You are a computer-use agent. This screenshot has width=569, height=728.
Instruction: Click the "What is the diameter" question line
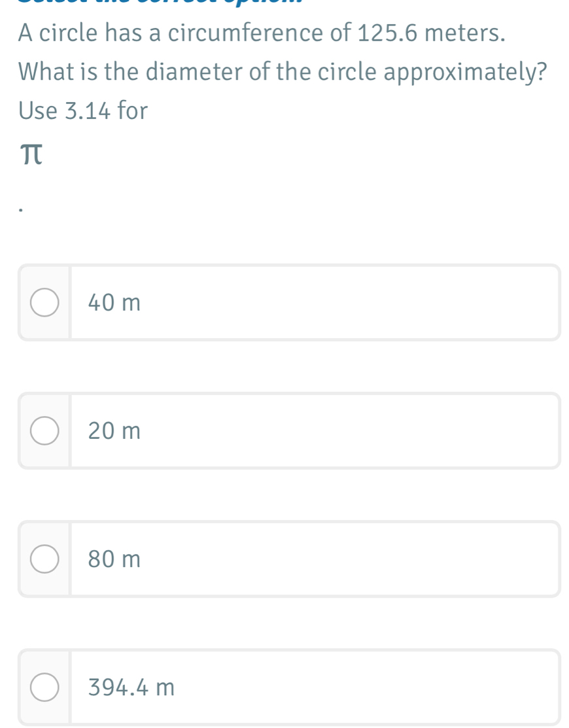pos(283,73)
